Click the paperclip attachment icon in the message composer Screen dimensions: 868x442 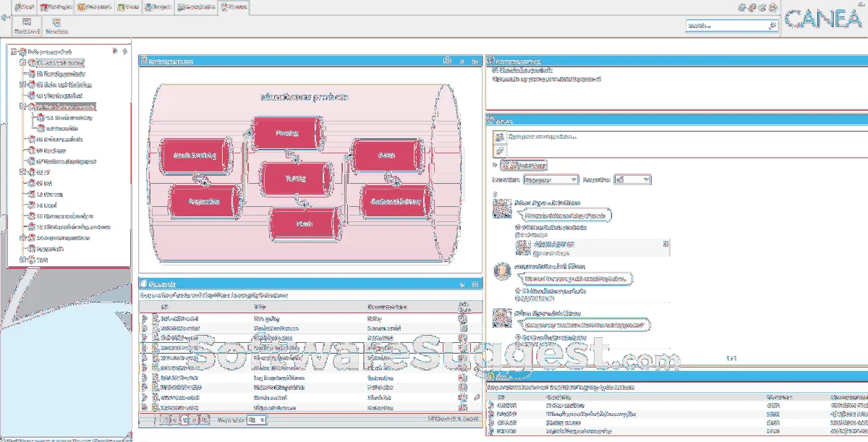click(x=498, y=150)
